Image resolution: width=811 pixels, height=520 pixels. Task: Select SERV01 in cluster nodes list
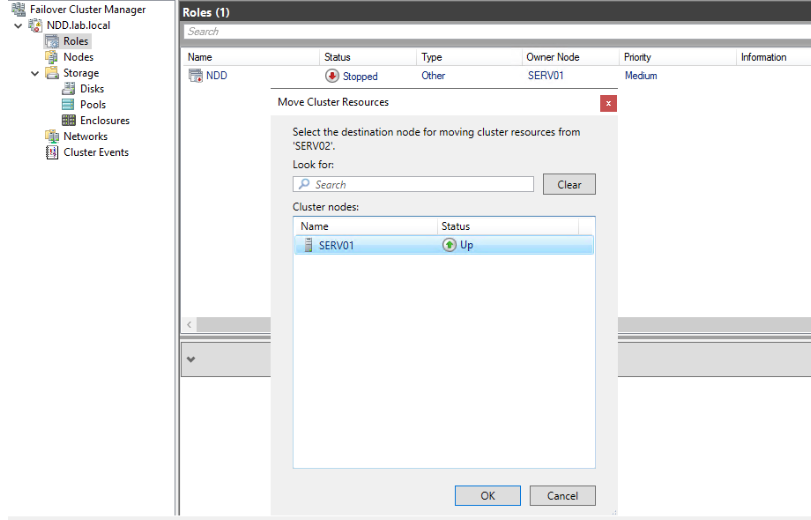tap(444, 245)
